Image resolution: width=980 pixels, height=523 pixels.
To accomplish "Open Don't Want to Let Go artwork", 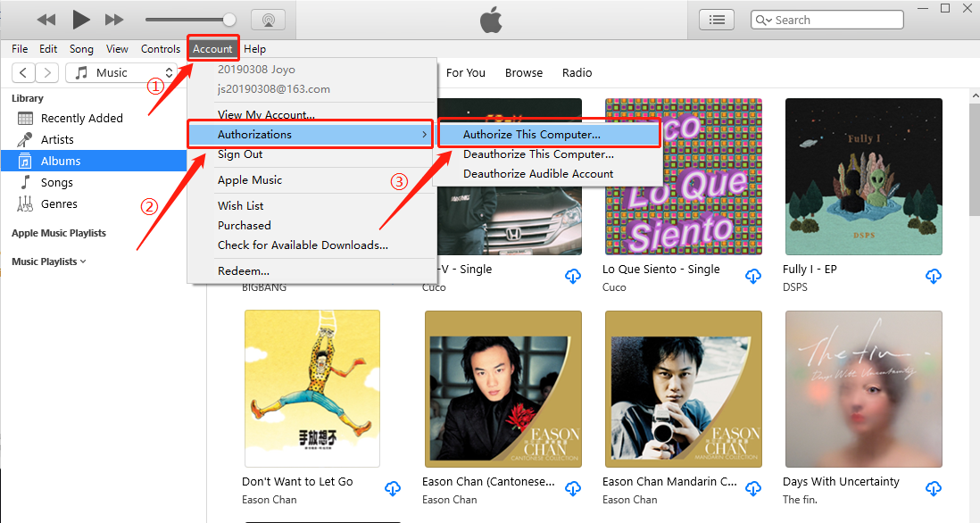I will tap(312, 388).
